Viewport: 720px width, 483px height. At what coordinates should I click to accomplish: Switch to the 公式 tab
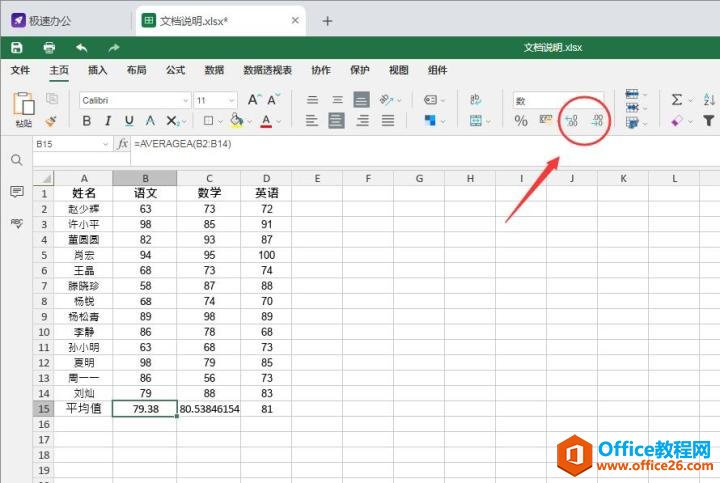point(175,70)
